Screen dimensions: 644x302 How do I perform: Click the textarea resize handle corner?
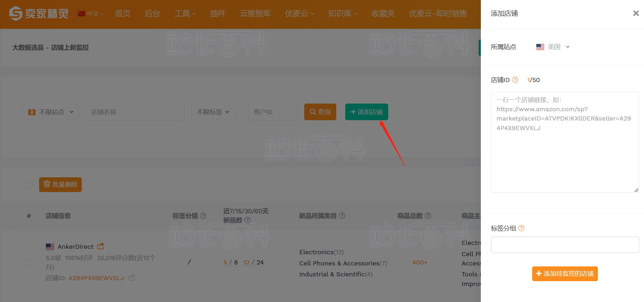click(636, 190)
